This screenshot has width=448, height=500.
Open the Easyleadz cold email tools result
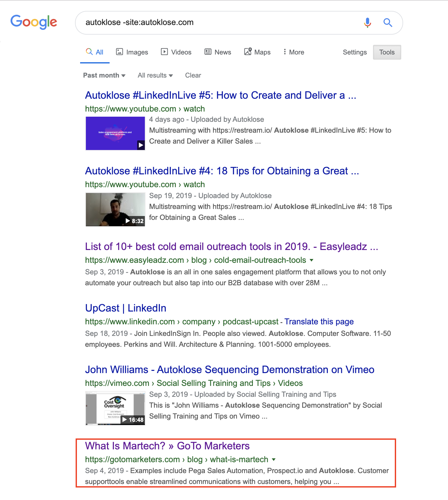[231, 246]
